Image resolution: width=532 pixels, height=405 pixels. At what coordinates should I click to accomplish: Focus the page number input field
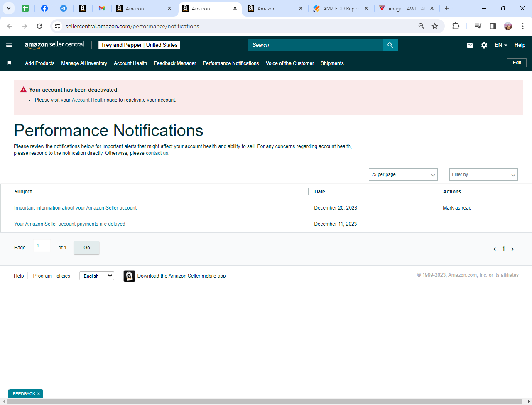(x=42, y=246)
